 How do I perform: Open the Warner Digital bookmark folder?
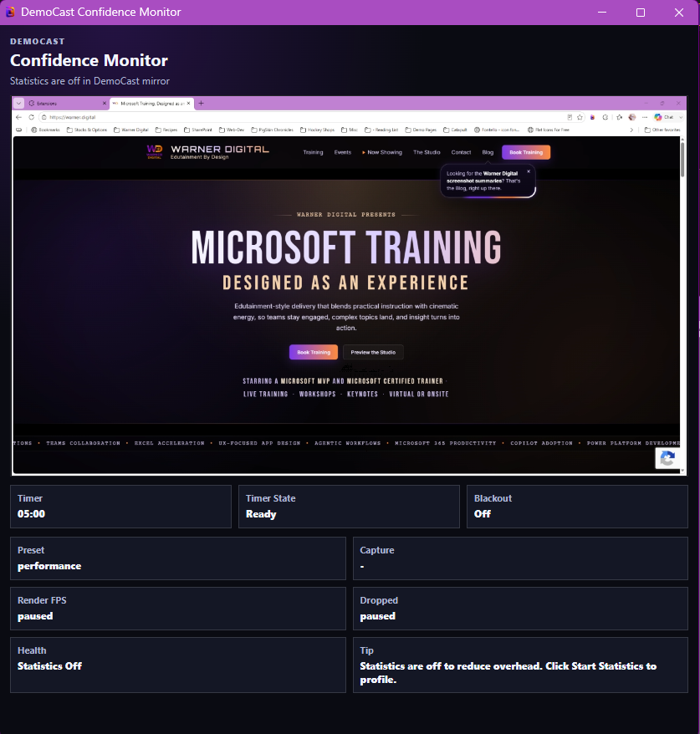tap(131, 130)
